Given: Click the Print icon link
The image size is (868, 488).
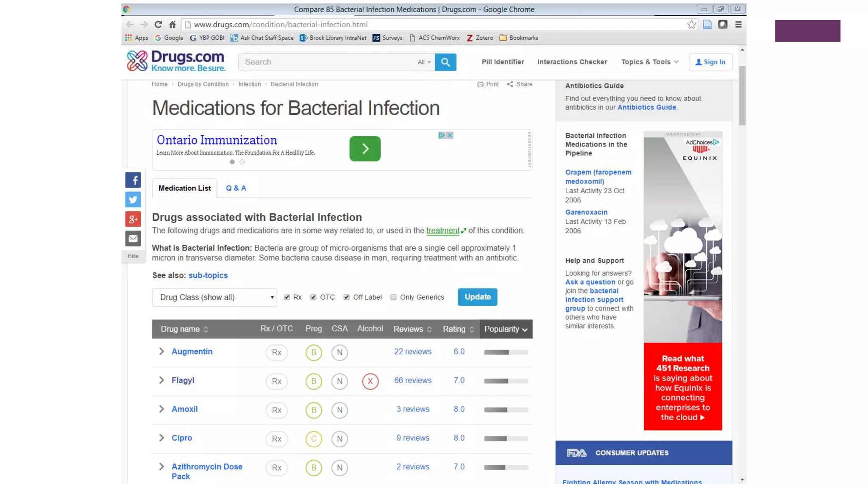Looking at the screenshot, I should click(x=487, y=84).
